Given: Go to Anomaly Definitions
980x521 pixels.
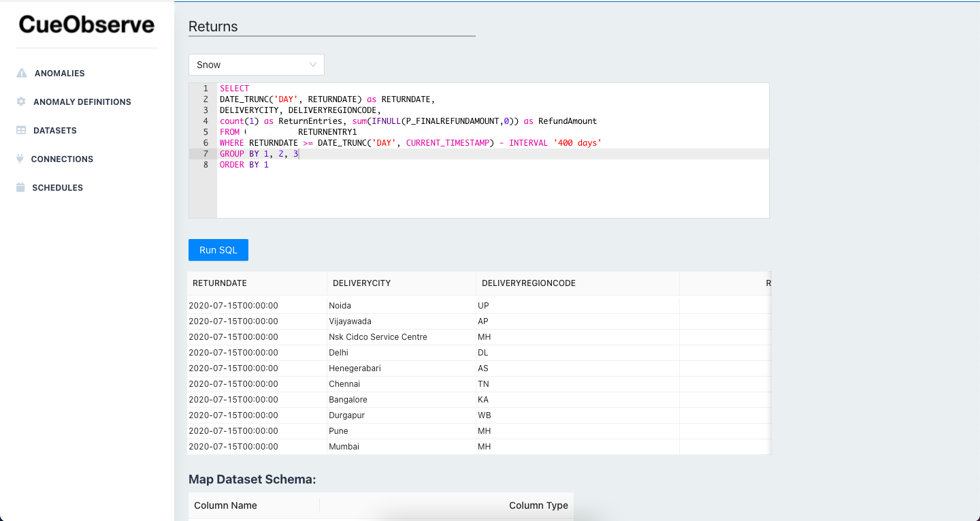Looking at the screenshot, I should click(x=82, y=101).
